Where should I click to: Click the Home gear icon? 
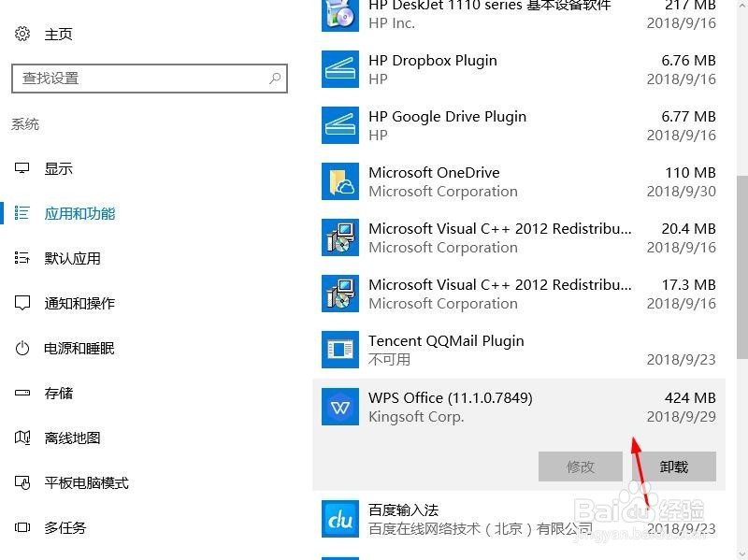coord(22,34)
